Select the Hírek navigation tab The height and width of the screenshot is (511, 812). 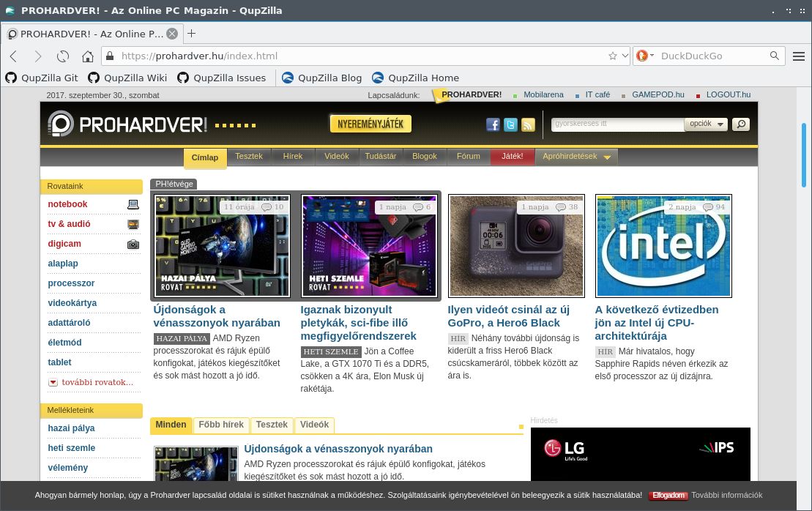coord(293,157)
